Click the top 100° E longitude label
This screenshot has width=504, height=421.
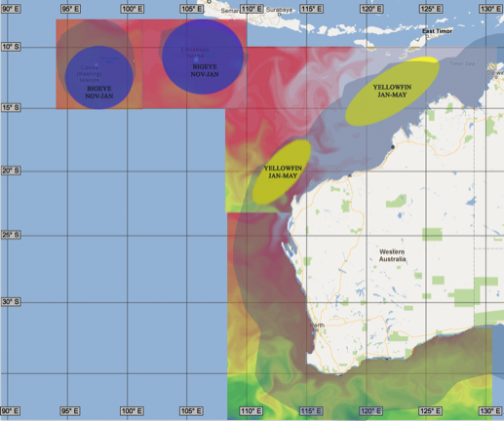pyautogui.click(x=133, y=9)
